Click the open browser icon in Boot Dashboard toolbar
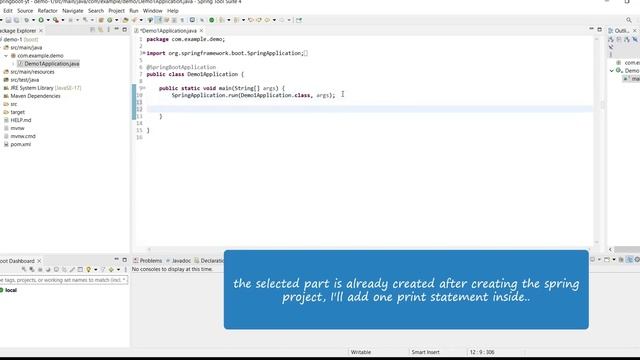 click(x=48, y=269)
